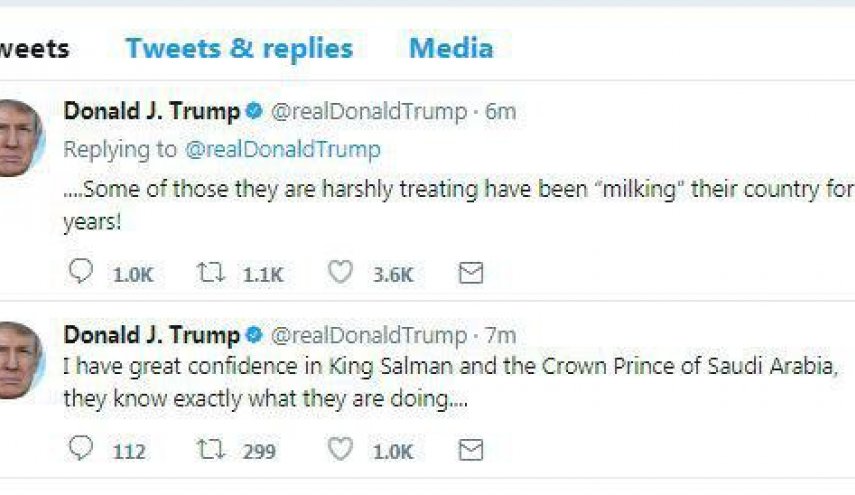
Task: Open the 6m timestamp of first tweet
Action: pos(501,111)
